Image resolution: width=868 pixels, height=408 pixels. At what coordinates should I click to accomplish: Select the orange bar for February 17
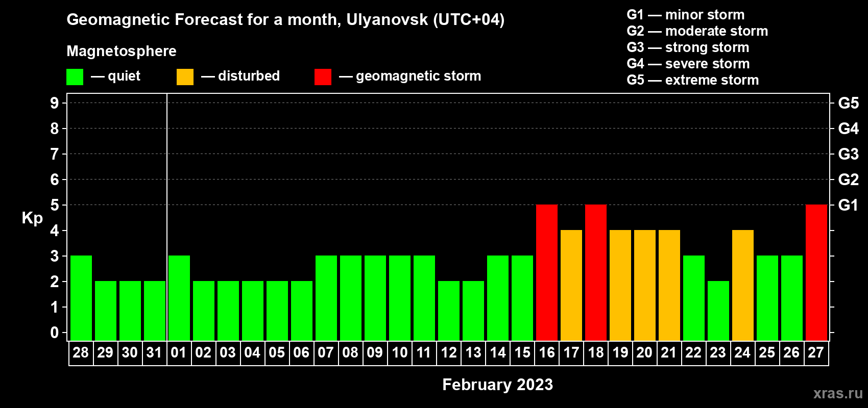pyautogui.click(x=571, y=285)
